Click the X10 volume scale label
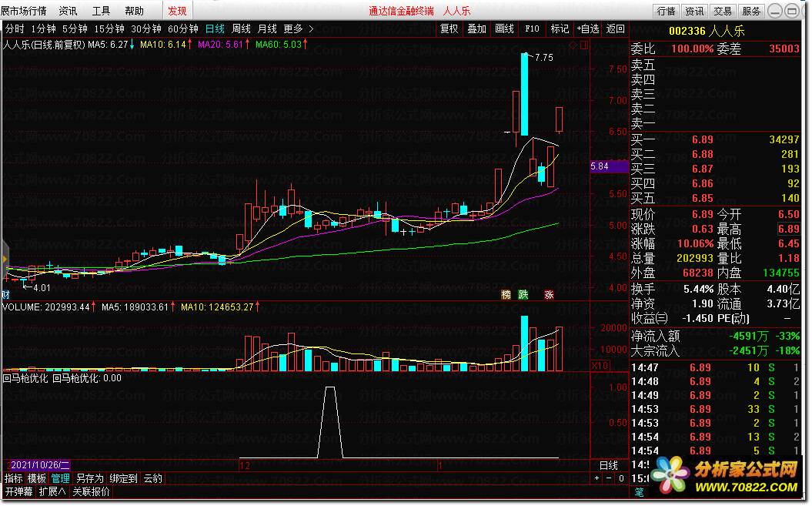 (600, 366)
